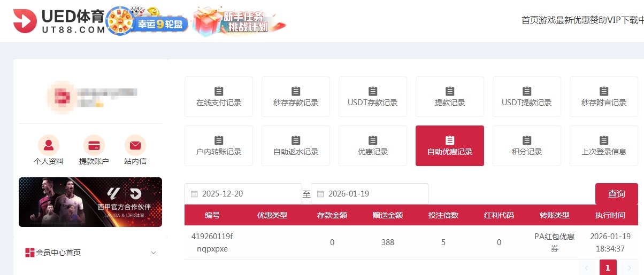Click the UED体育 logo

59,21
